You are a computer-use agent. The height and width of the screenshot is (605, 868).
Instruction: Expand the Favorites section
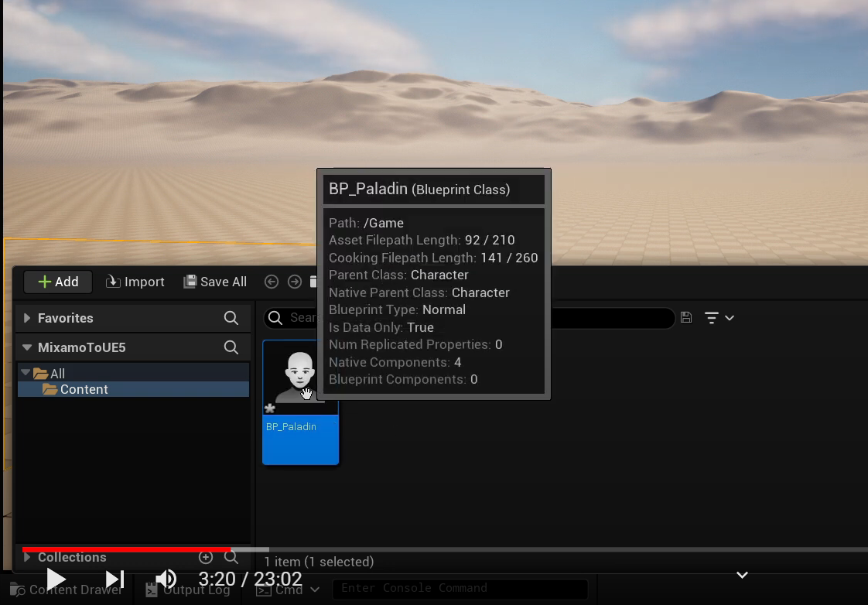(26, 318)
